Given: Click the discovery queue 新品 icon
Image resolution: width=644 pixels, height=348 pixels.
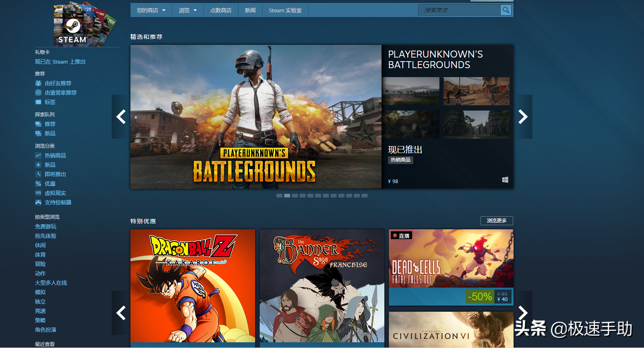Looking at the screenshot, I should (x=38, y=133).
